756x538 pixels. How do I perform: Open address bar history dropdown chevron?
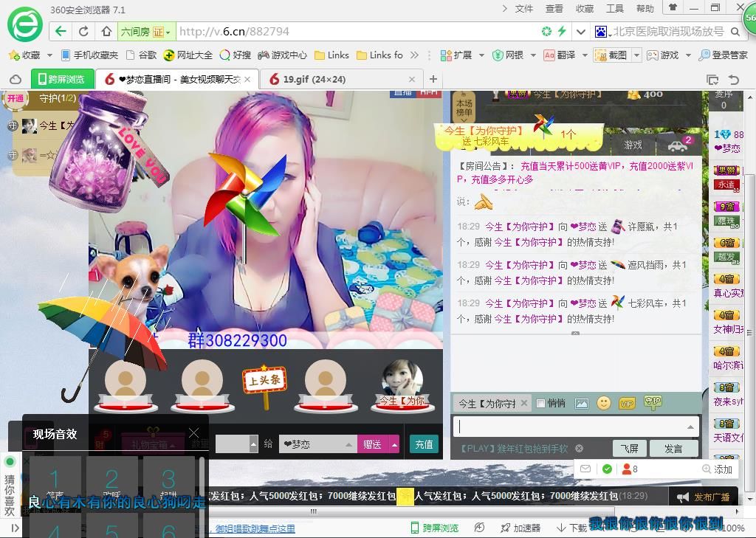[x=581, y=32]
